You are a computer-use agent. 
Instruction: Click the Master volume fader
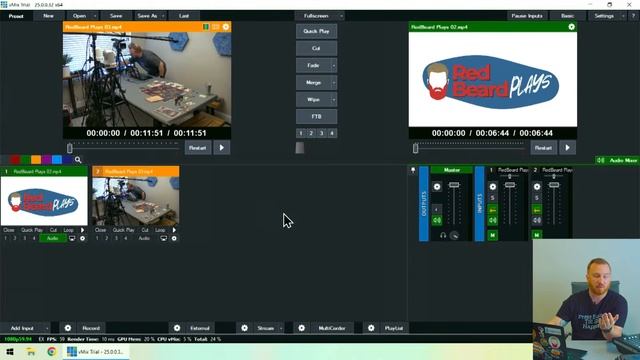tap(454, 185)
